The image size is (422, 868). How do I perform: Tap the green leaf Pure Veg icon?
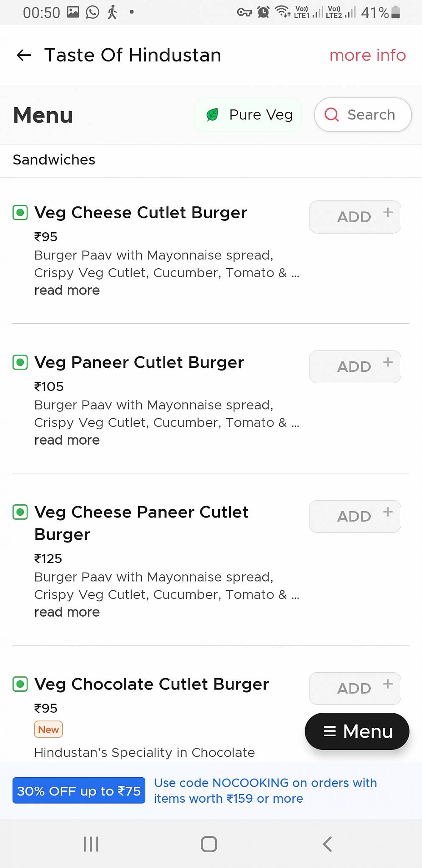(212, 114)
